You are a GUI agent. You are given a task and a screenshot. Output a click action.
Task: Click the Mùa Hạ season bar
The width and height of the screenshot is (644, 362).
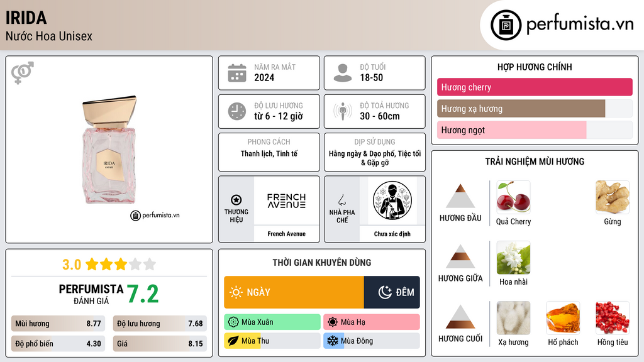click(x=372, y=322)
